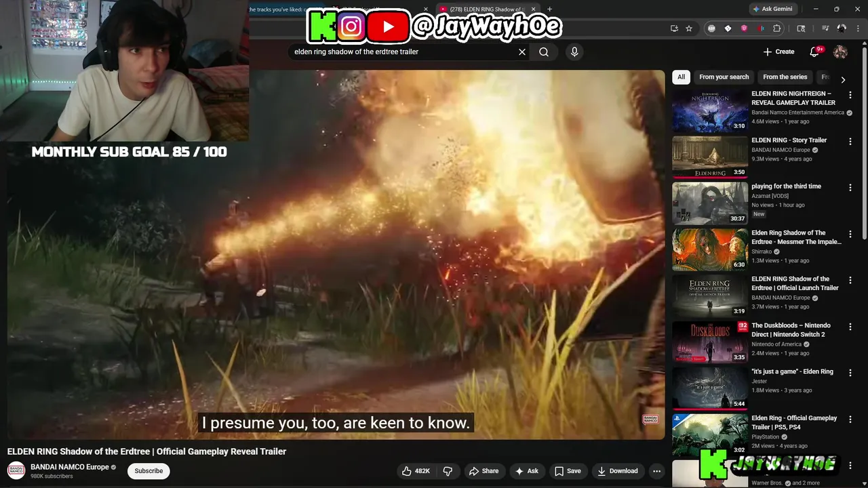Open the it's just a game thumbnail

[710, 388]
